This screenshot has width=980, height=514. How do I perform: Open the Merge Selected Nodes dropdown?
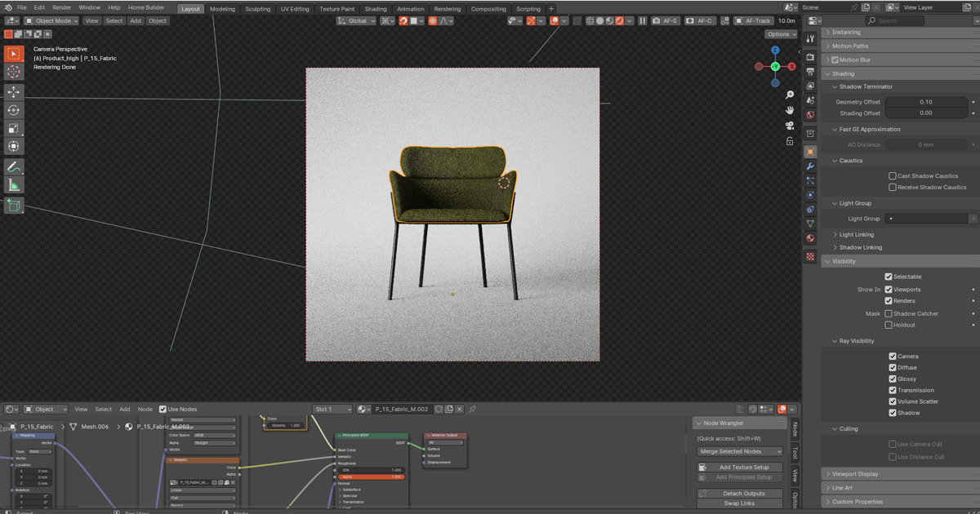(x=741, y=451)
